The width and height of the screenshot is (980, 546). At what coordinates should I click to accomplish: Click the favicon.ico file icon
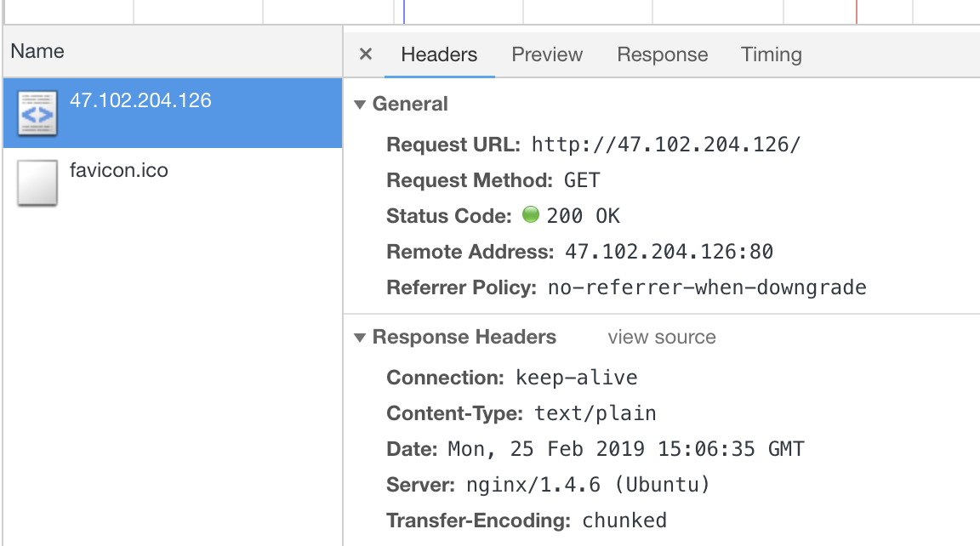(x=37, y=183)
